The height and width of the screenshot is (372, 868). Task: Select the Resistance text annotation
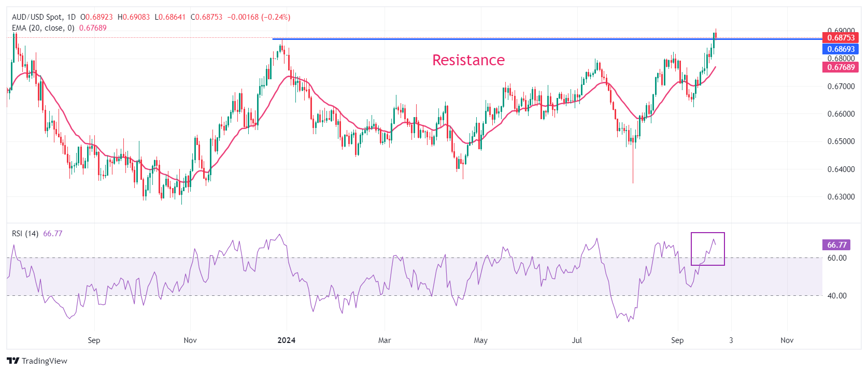[468, 60]
